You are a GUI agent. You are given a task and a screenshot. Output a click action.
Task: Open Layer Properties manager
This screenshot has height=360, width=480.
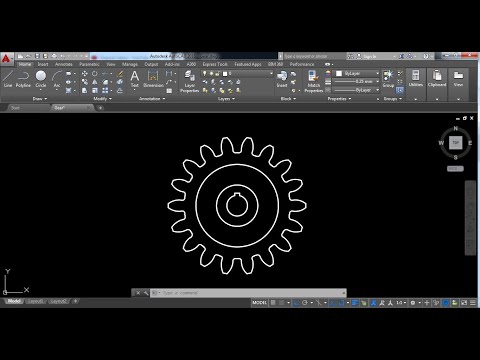pyautogui.click(x=190, y=81)
